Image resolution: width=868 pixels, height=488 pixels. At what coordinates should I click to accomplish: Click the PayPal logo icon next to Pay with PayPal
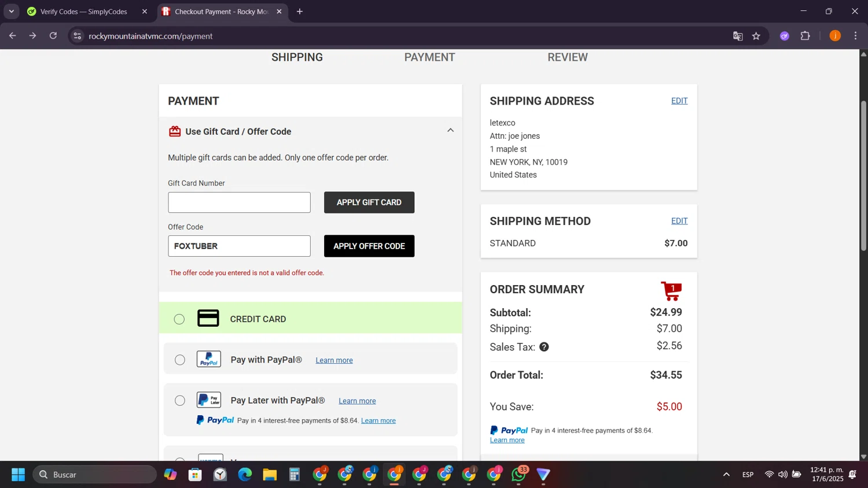209,359
